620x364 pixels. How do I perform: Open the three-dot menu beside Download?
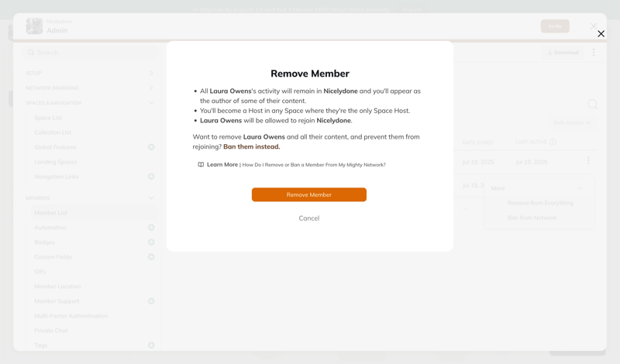[594, 53]
